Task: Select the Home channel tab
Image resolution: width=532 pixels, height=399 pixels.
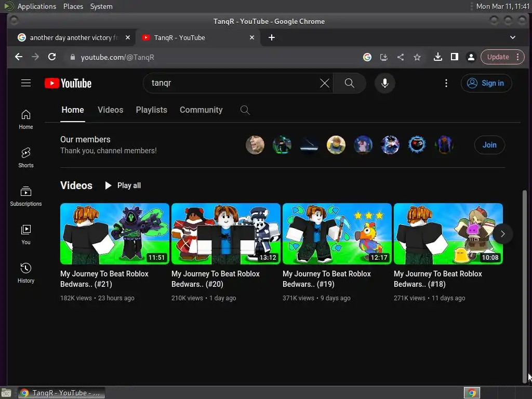Action: point(73,110)
